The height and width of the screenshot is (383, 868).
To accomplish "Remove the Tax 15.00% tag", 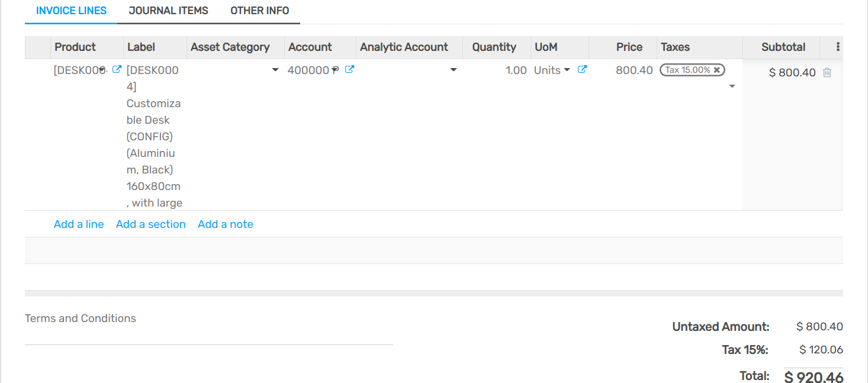I will coord(717,70).
